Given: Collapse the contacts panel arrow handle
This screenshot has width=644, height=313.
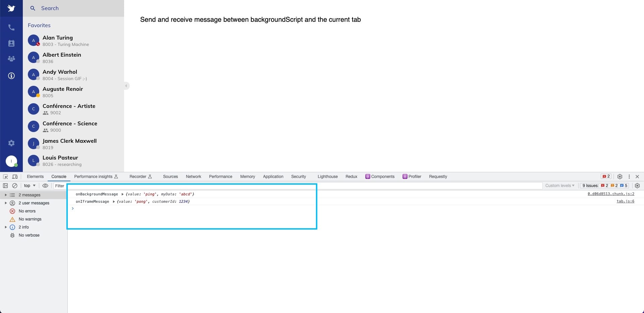Looking at the screenshot, I should tap(126, 86).
